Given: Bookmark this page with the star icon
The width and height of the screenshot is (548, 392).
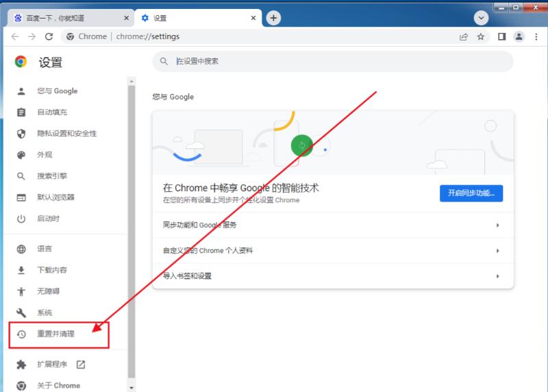Looking at the screenshot, I should tap(481, 37).
